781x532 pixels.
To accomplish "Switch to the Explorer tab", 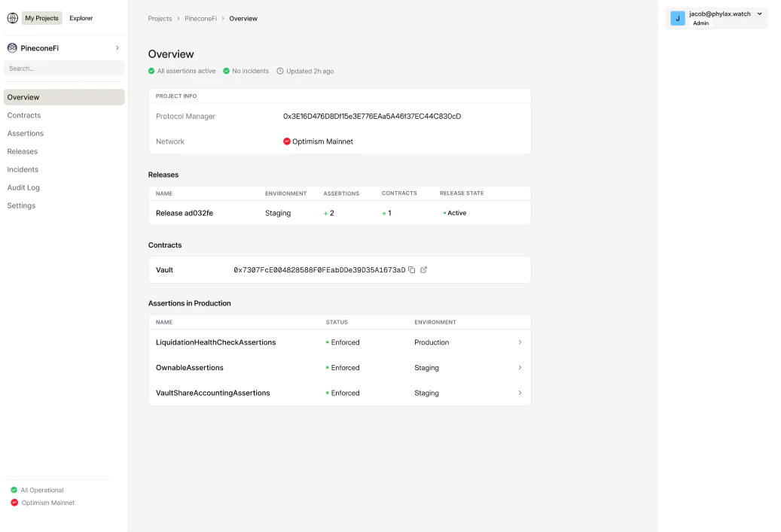I will 81,18.
